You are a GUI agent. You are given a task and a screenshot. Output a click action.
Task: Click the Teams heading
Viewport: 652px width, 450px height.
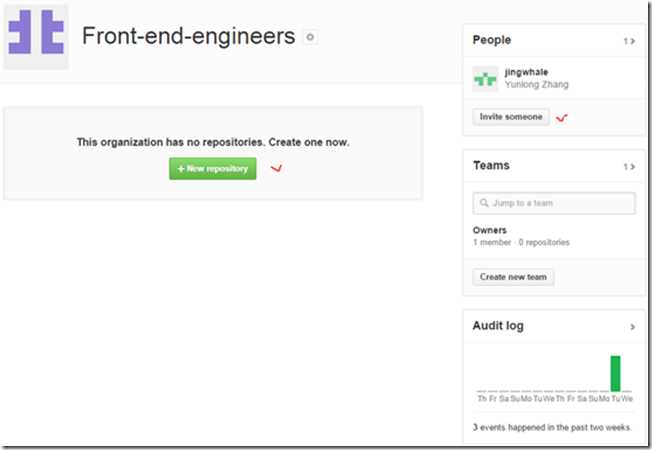coord(491,165)
